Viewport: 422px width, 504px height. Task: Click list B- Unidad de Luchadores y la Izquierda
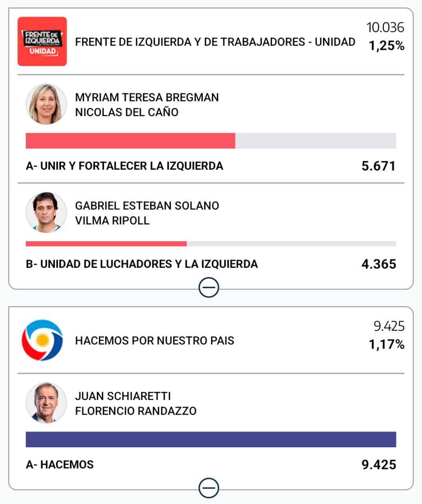142,264
